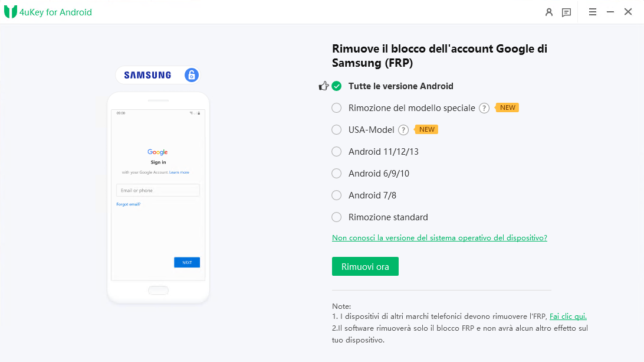Select the USA-Model option
The height and width of the screenshot is (362, 644).
coord(336,129)
